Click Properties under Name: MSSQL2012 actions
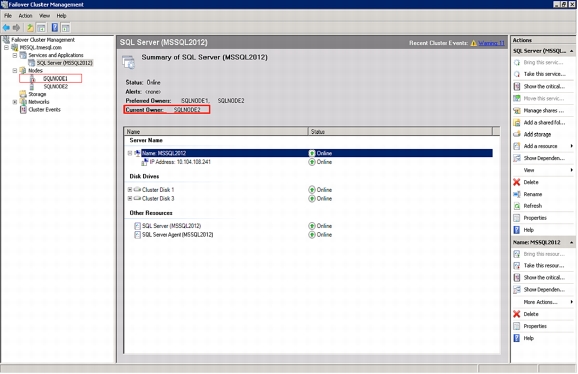 click(535, 326)
